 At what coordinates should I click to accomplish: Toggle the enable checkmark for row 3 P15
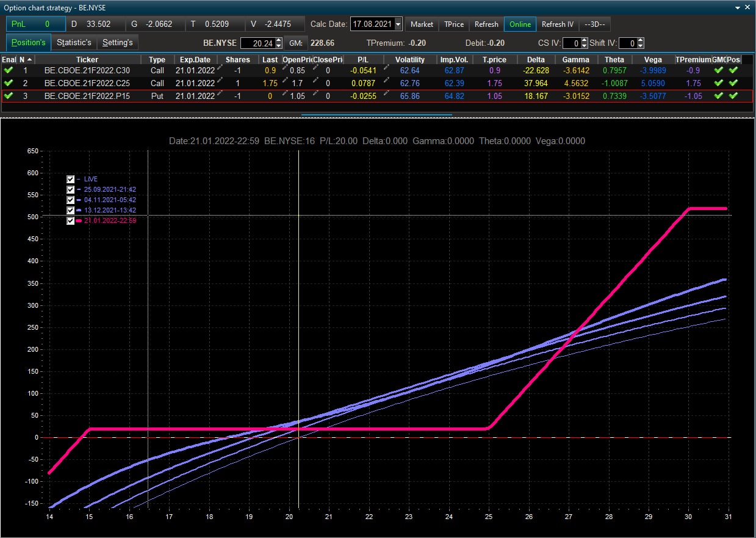(x=9, y=96)
